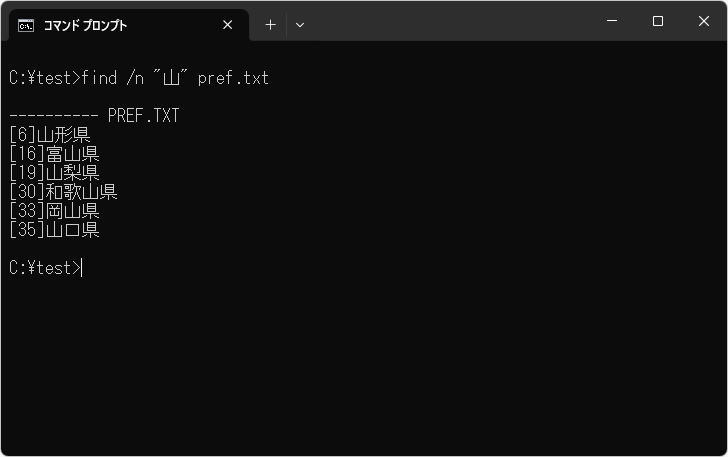Open a new terminal tab
This screenshot has width=728, height=457.
[x=270, y=25]
